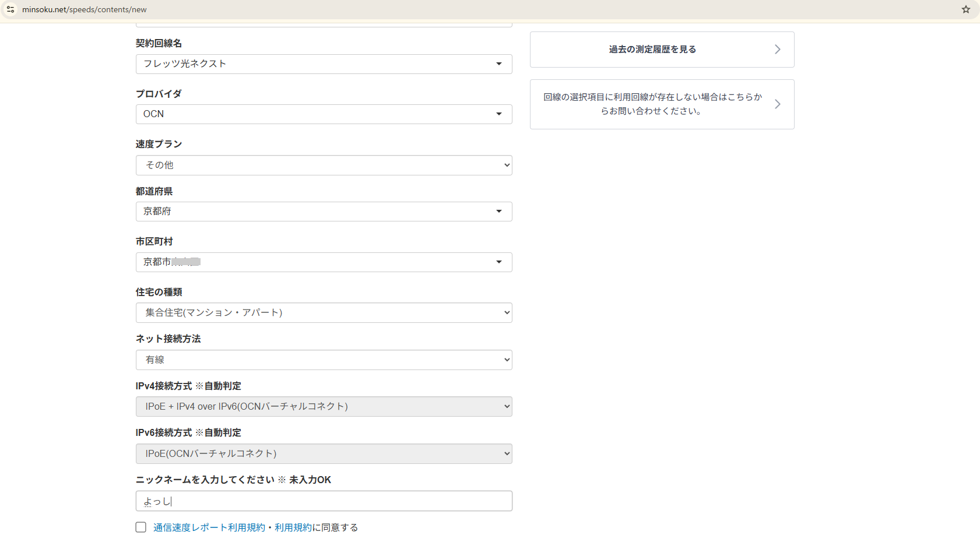Click the bookmark star icon in address bar
This screenshot has height=542, width=980.
coord(965,9)
